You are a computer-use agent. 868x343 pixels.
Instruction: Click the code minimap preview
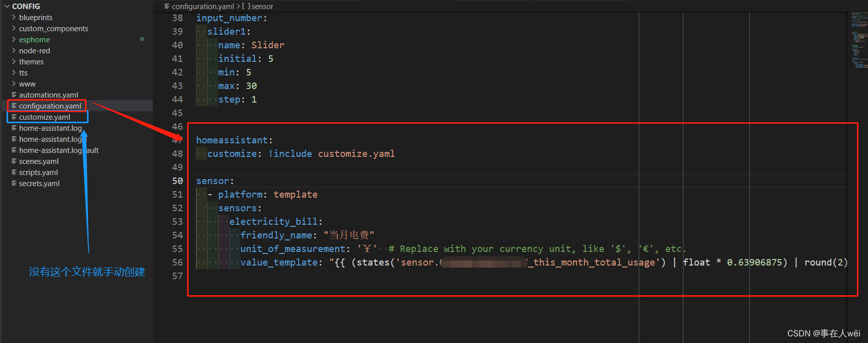(x=859, y=40)
